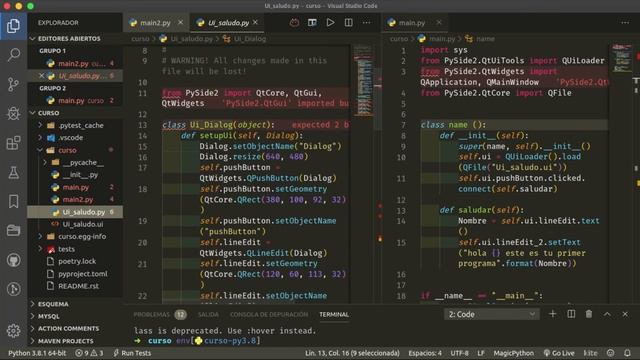Change language mode MagicPython

pos(513,353)
